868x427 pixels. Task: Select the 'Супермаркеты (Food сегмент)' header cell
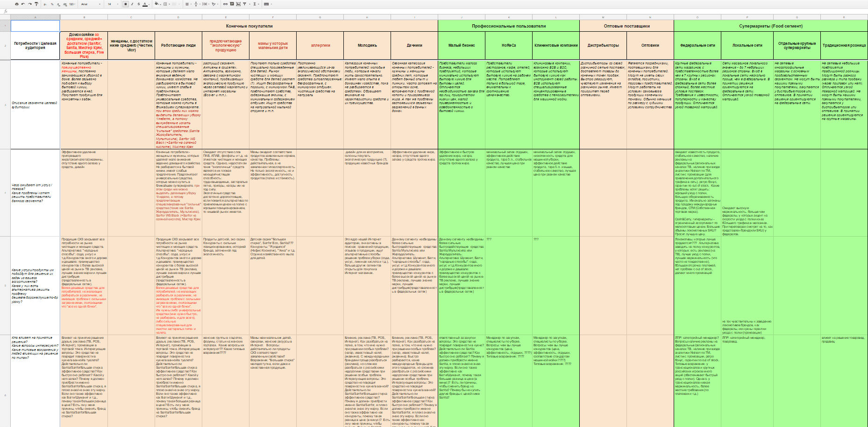[771, 26]
